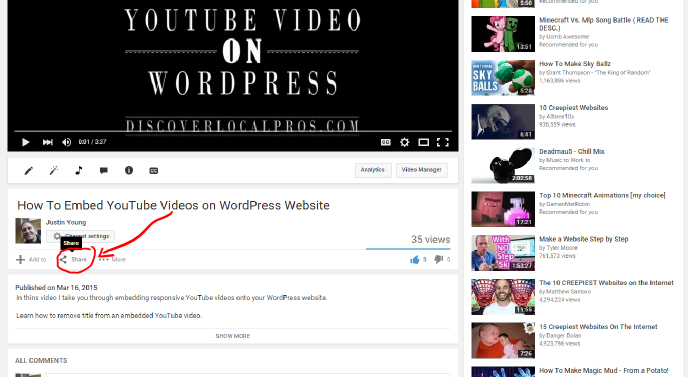Toggle closed captions CC in player

click(386, 142)
